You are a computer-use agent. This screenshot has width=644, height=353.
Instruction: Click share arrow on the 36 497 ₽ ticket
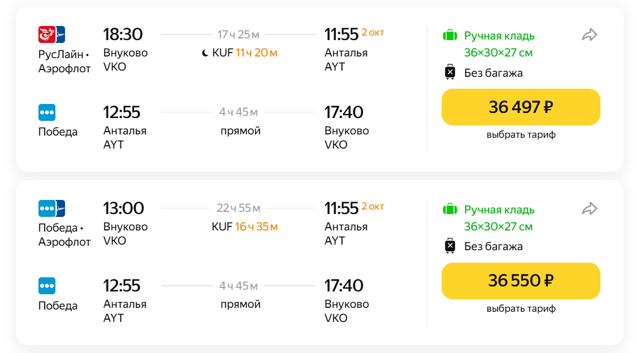pos(589,36)
